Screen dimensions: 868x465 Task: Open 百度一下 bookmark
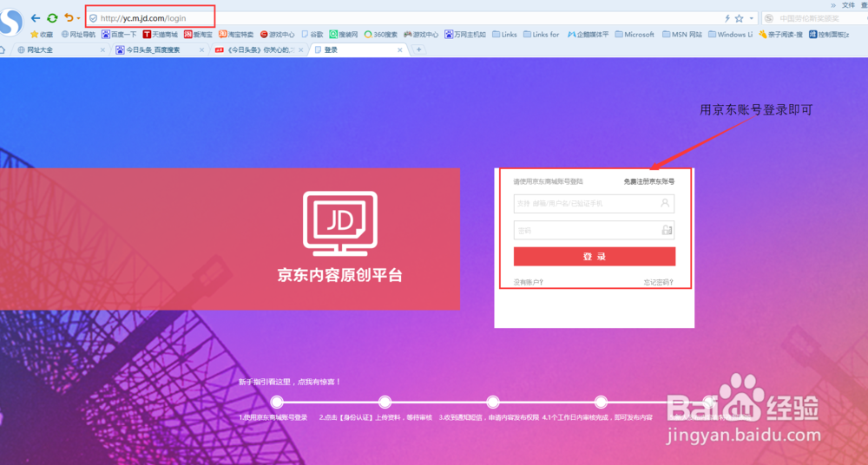tap(118, 35)
